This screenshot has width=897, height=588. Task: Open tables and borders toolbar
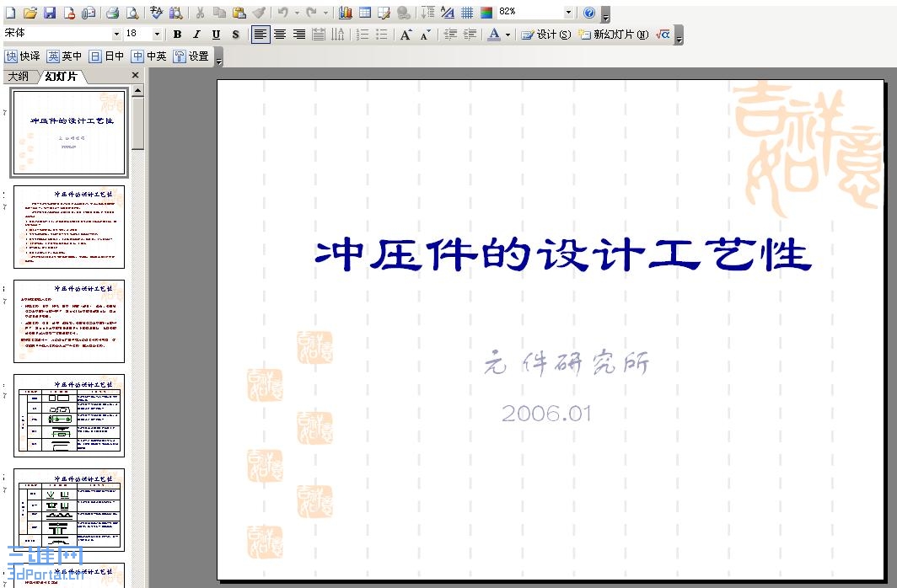(384, 12)
